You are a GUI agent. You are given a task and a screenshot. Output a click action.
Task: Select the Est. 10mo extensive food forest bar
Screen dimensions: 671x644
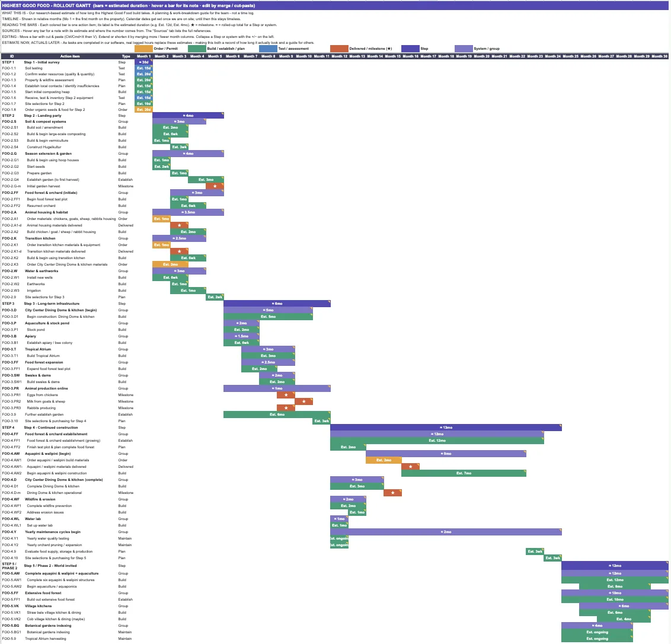[615, 600]
